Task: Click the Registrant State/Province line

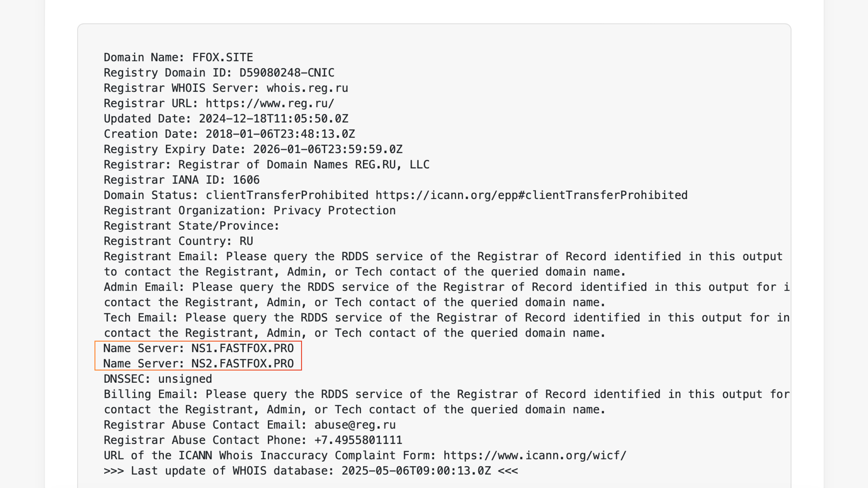Action: pyautogui.click(x=191, y=226)
